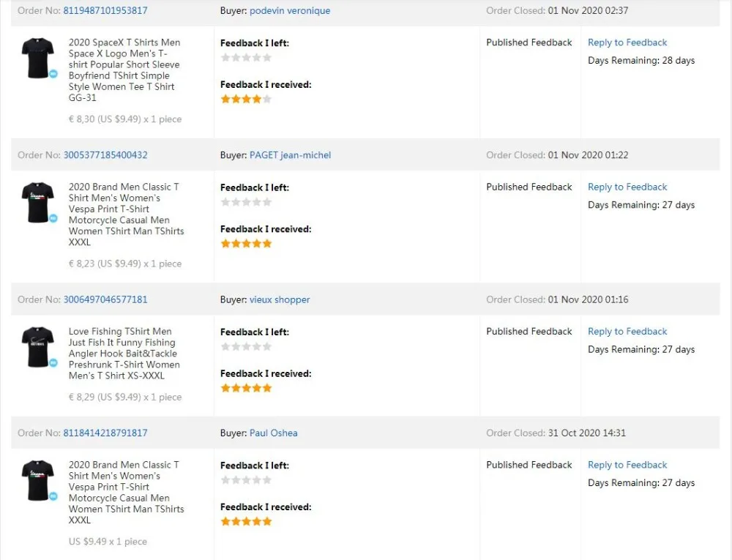Click the empty feedback-left stars in Paul Oshea's order

click(246, 480)
